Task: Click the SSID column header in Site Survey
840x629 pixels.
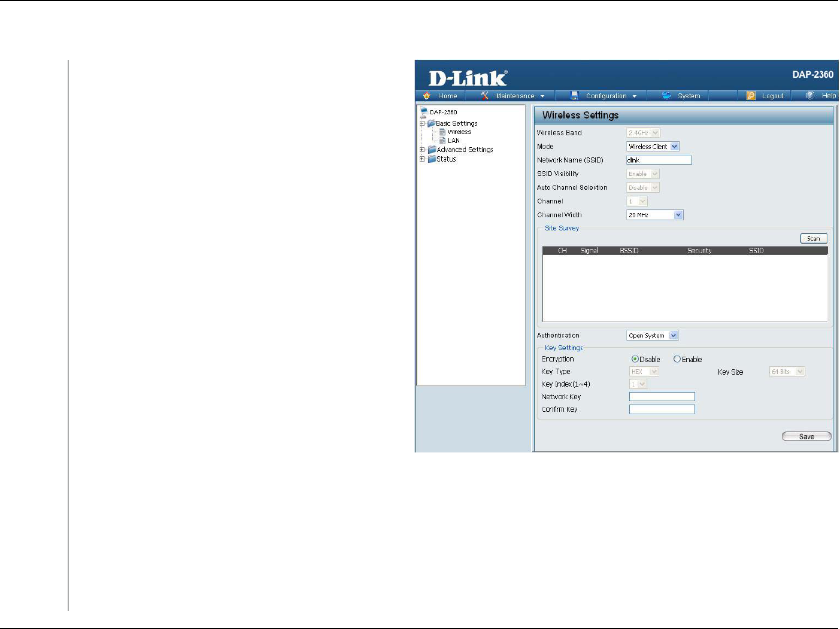Action: click(x=756, y=251)
